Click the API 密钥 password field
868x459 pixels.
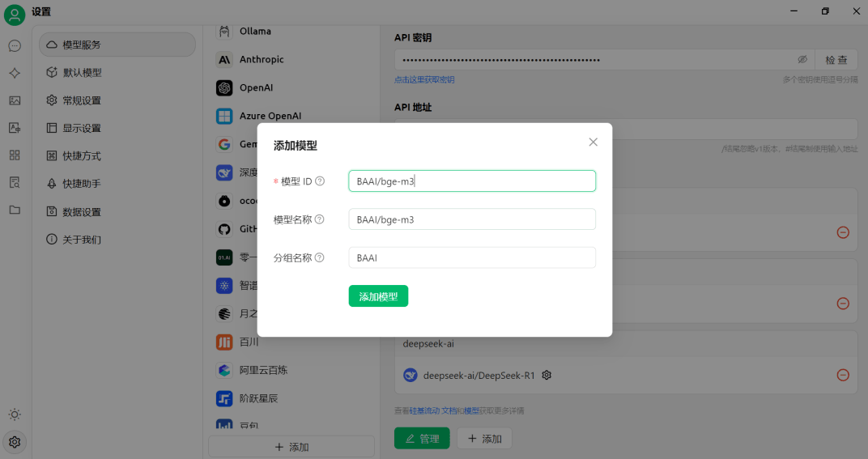603,60
